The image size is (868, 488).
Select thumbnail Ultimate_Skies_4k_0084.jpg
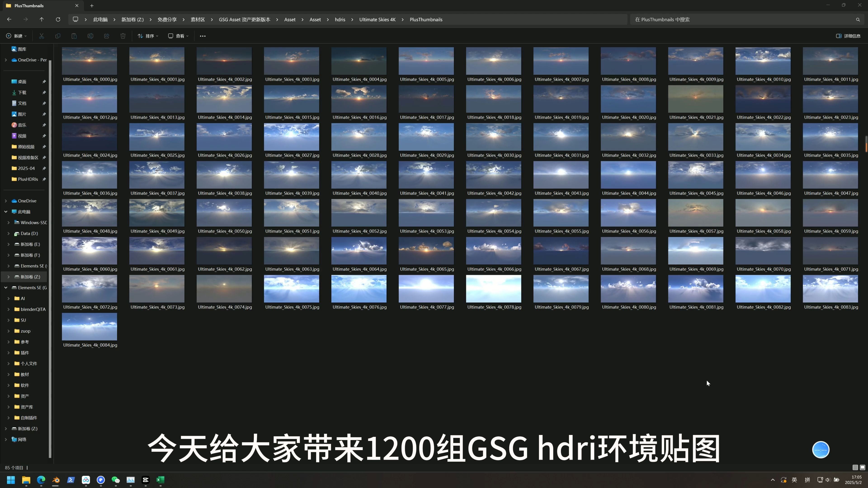[89, 327]
